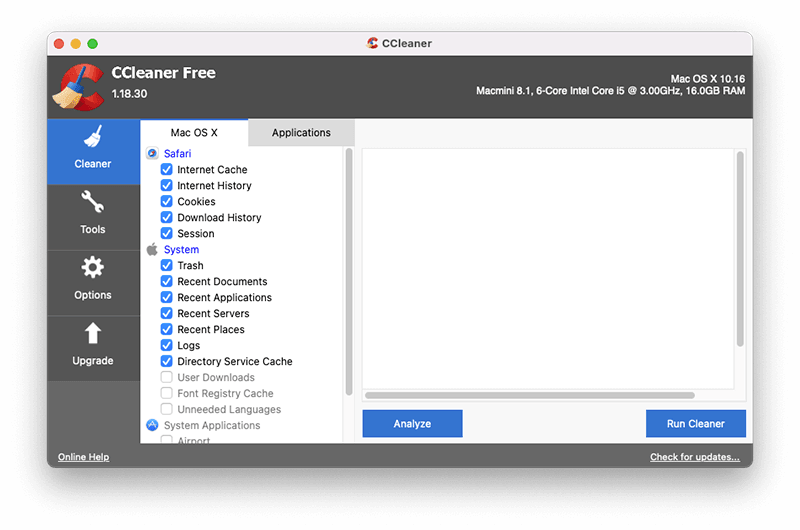Image resolution: width=800 pixels, height=530 pixels.
Task: Click the Apple logo next to System
Action: 152,249
